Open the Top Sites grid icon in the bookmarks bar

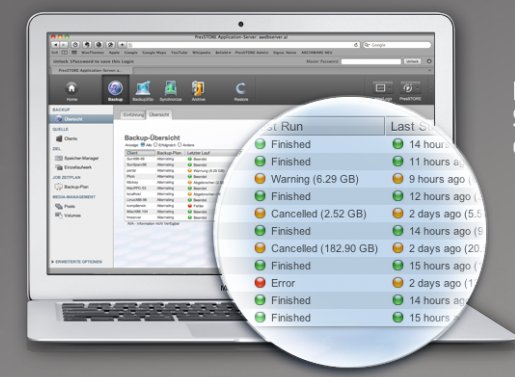tap(74, 53)
